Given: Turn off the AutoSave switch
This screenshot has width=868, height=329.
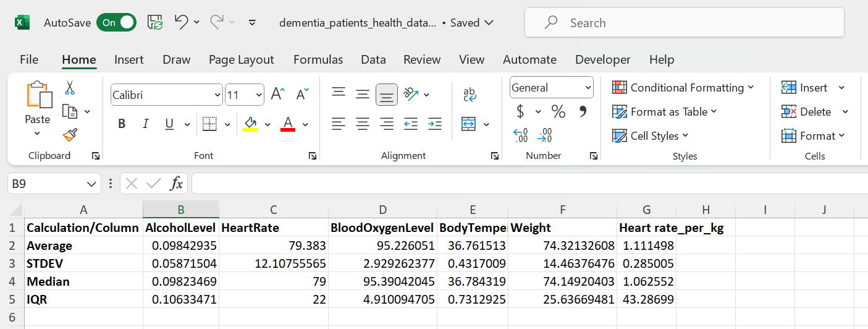Looking at the screenshot, I should pyautogui.click(x=117, y=23).
